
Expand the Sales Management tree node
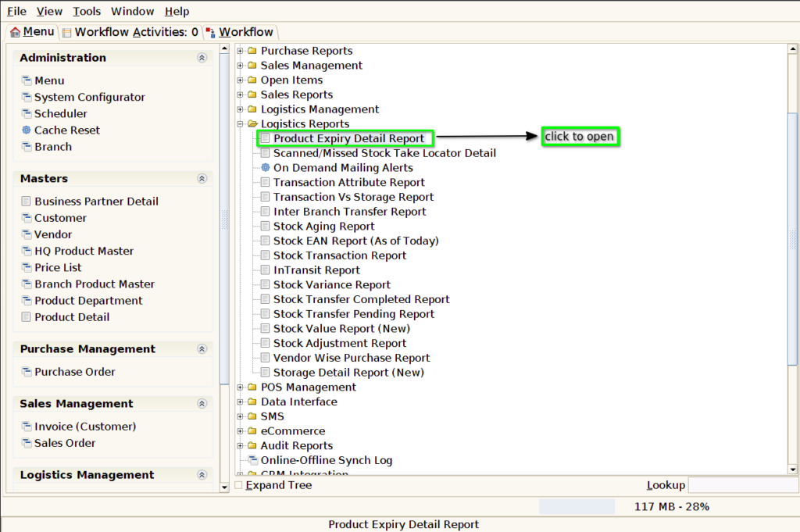click(241, 66)
